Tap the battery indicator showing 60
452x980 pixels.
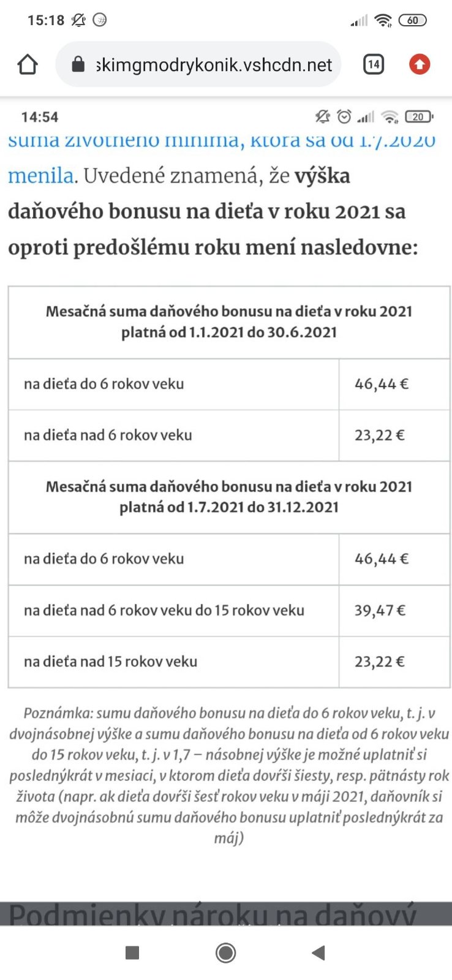(x=413, y=20)
